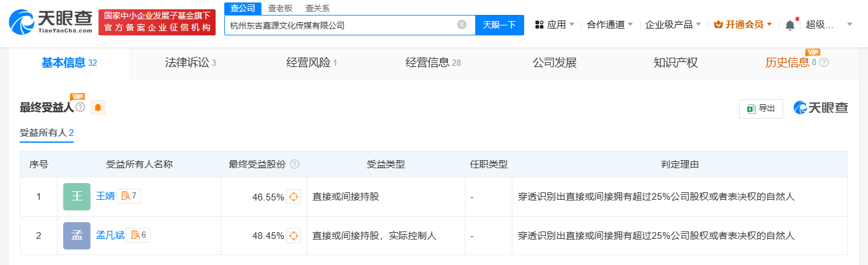The image size is (868, 265).
Task: Clear the search box with X icon
Action: pos(462,25)
